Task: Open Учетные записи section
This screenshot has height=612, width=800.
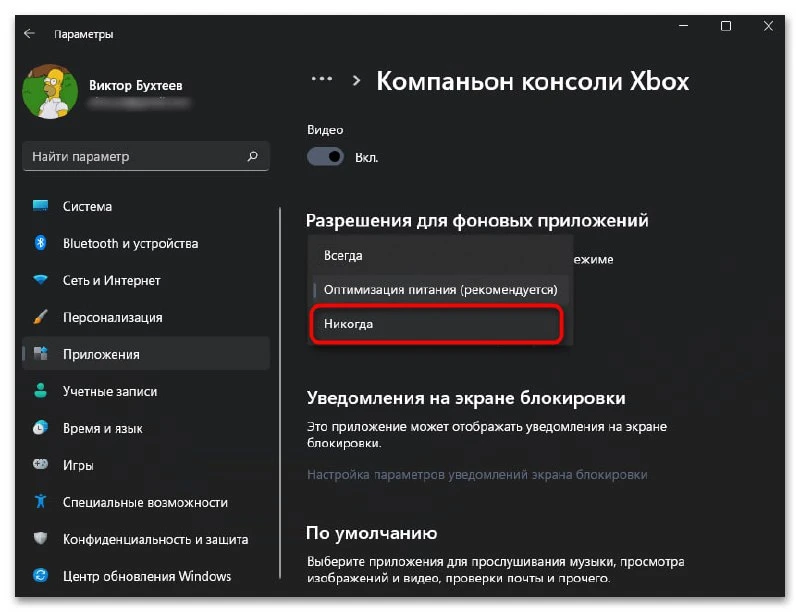Action: (x=146, y=391)
